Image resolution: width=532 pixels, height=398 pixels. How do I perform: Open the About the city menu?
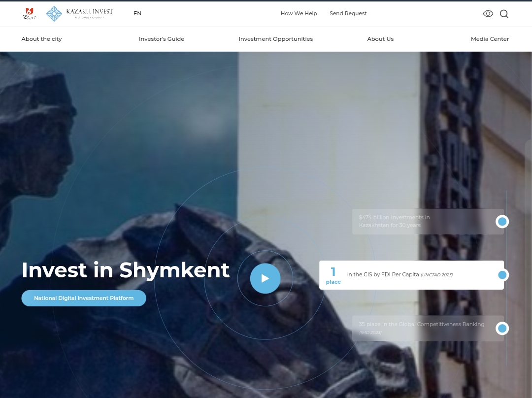click(42, 39)
